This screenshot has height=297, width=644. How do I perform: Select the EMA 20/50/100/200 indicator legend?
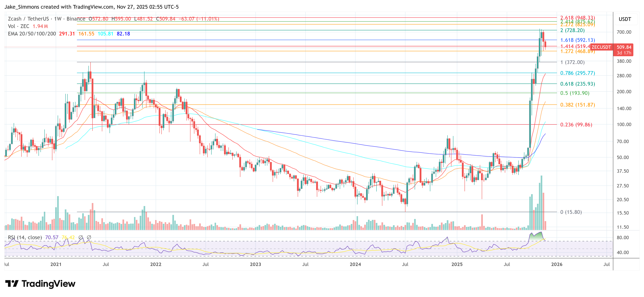coord(32,34)
